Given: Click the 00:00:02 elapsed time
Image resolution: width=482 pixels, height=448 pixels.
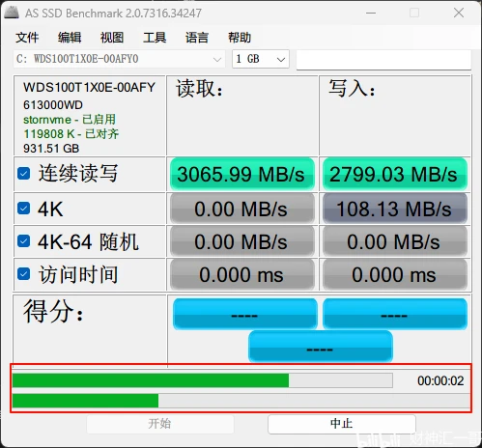Looking at the screenshot, I should (x=440, y=380).
